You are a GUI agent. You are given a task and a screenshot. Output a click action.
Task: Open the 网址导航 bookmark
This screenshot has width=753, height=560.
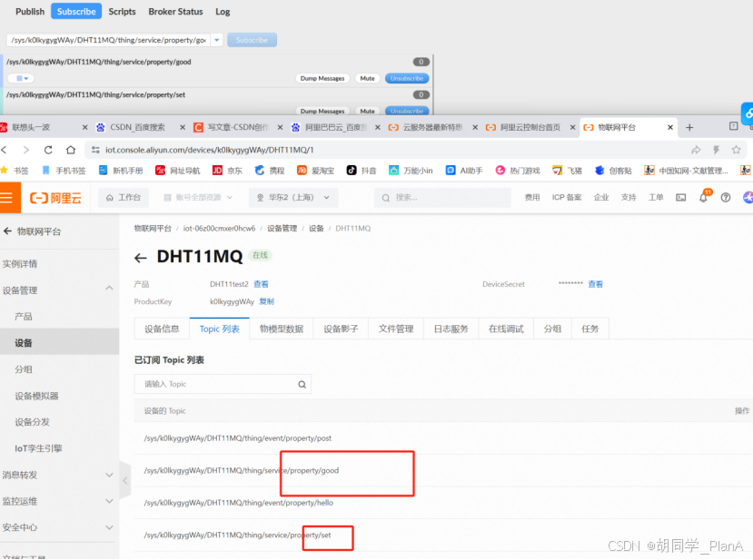[x=178, y=171]
